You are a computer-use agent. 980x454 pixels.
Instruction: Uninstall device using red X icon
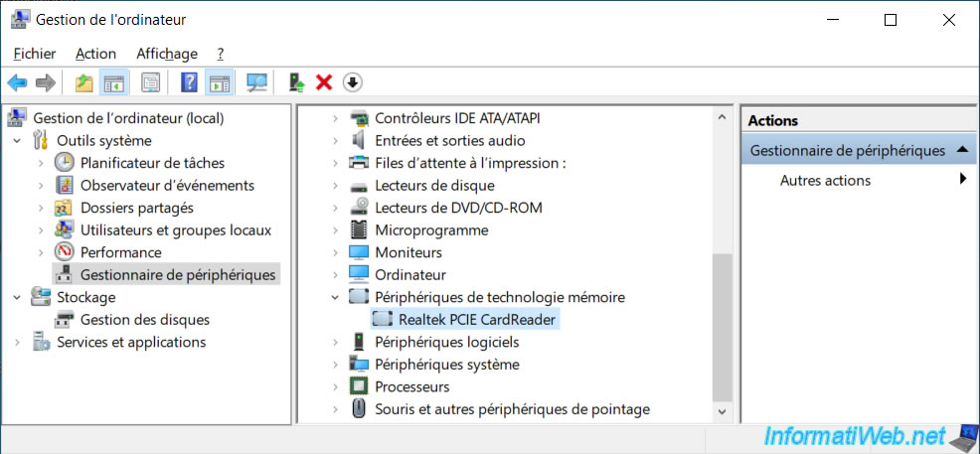324,82
